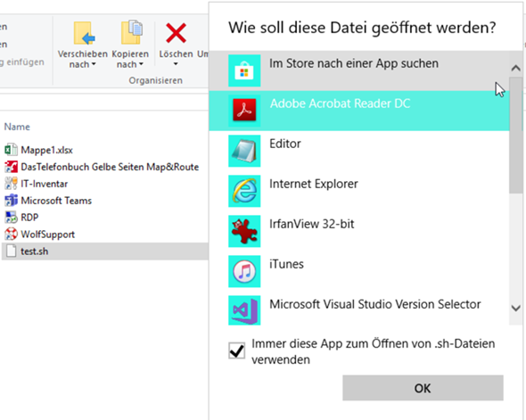Click the app list scroll-up arrow
Viewport: 526px width, 420px height.
(x=516, y=69)
